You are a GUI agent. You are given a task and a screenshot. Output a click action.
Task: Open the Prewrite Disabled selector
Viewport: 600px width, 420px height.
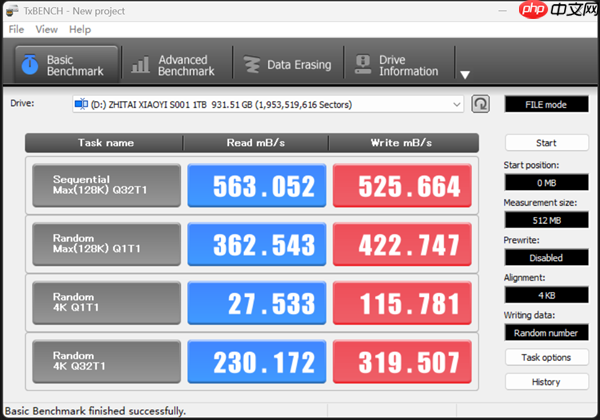click(546, 257)
